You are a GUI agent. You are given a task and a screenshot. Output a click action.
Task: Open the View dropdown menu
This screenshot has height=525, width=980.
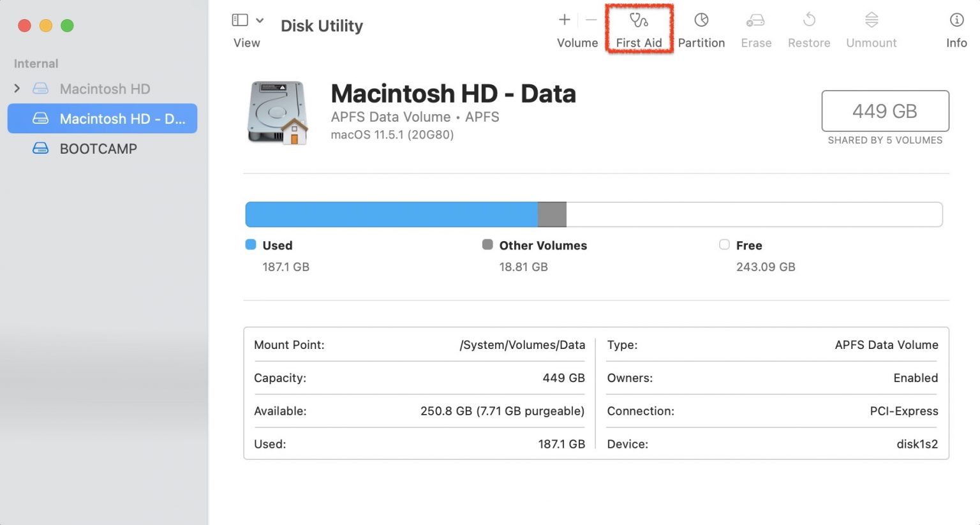pyautogui.click(x=259, y=20)
